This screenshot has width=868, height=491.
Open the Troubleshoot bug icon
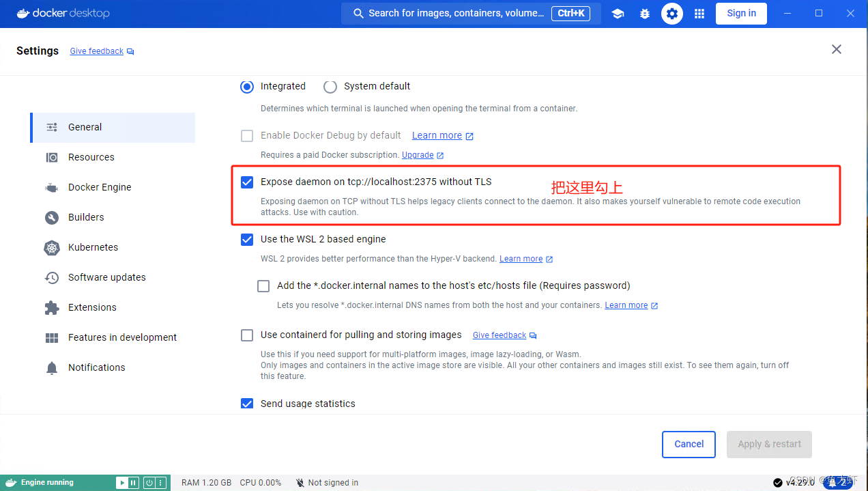point(645,14)
